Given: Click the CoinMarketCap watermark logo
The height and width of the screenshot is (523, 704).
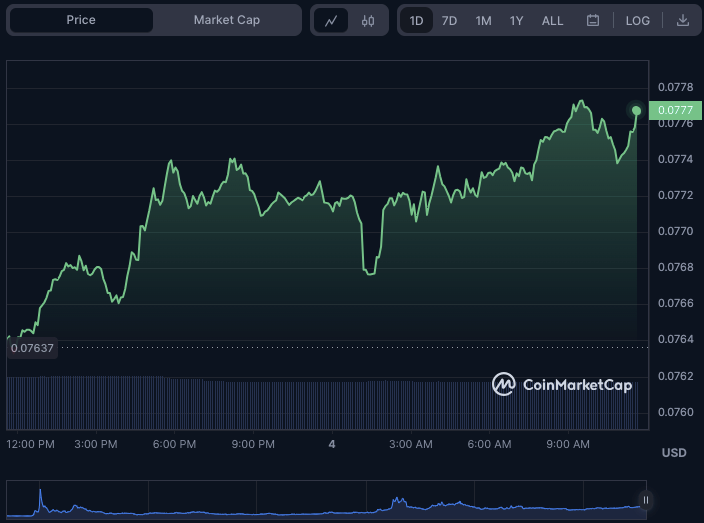Looking at the screenshot, I should pyautogui.click(x=562, y=385).
